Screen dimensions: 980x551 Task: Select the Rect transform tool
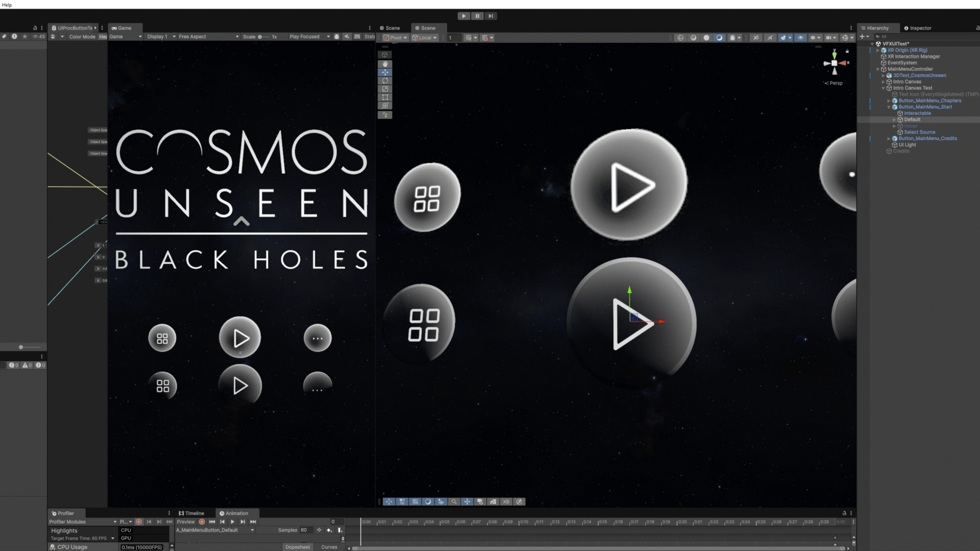[385, 97]
